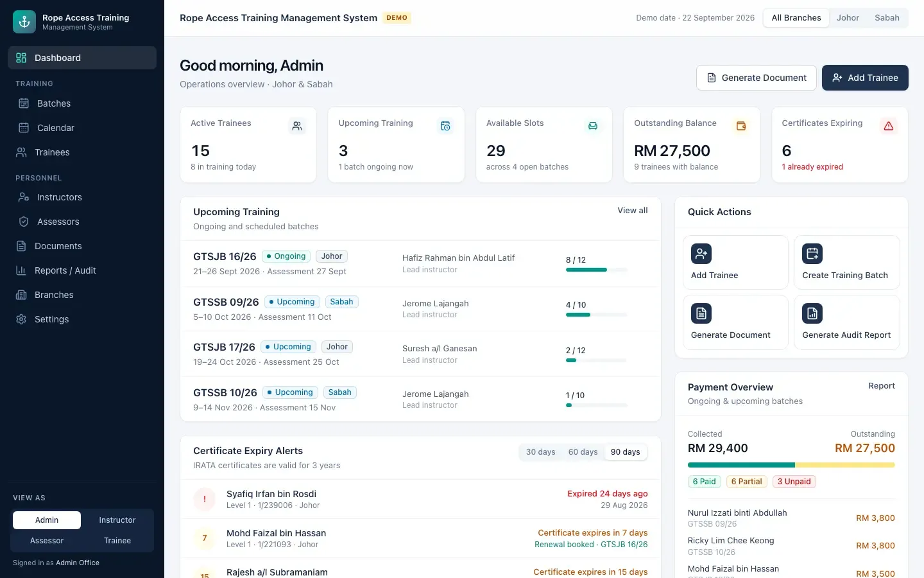The width and height of the screenshot is (924, 578).
Task: Filter expiry alerts to 60 days
Action: pyautogui.click(x=583, y=452)
